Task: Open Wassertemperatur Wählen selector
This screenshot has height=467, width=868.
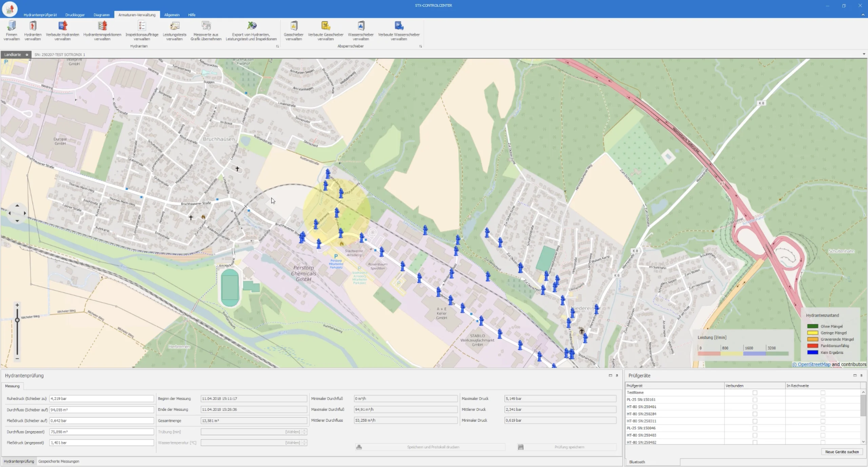Action: [x=254, y=443]
